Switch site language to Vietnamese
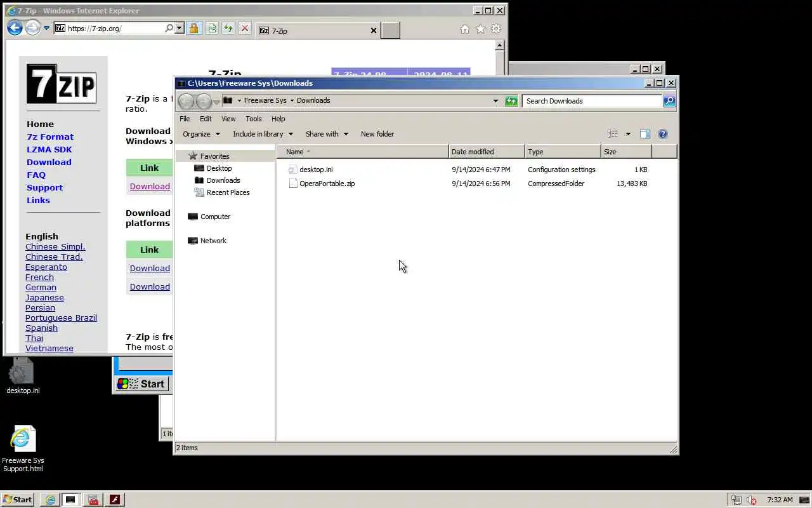 [x=49, y=348]
